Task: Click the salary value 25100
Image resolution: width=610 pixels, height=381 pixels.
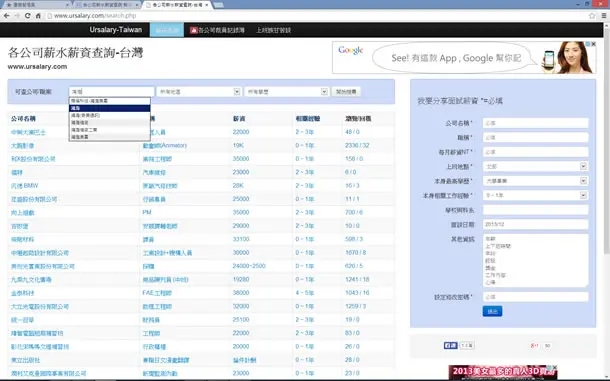Action: point(241,320)
